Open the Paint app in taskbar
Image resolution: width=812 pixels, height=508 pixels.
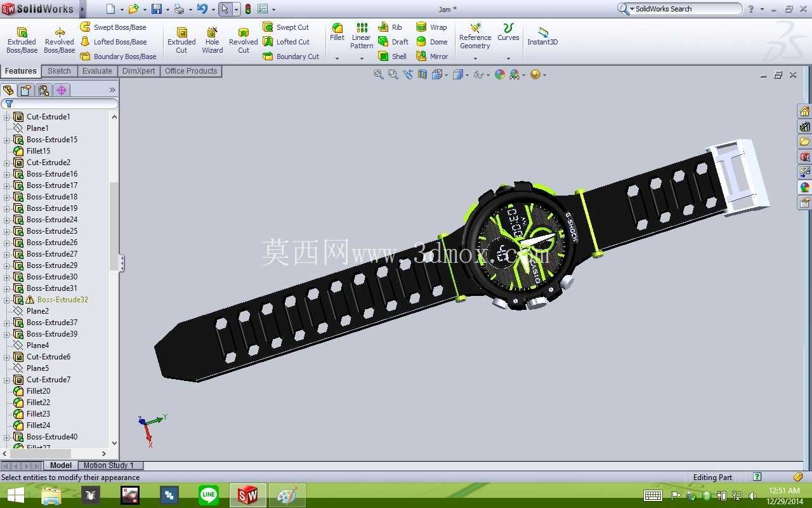tap(287, 495)
